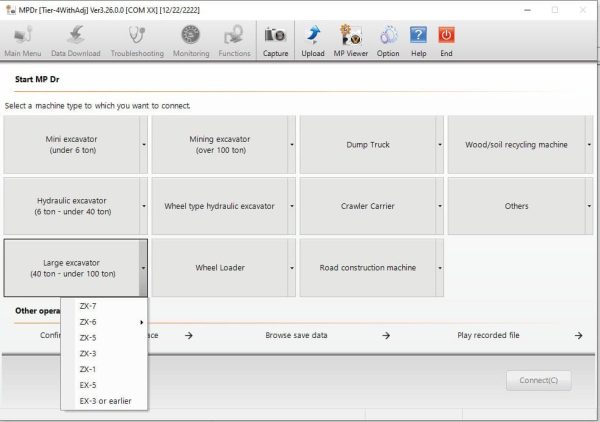Open Play recorded file
600x422 pixels.
[x=488, y=335]
